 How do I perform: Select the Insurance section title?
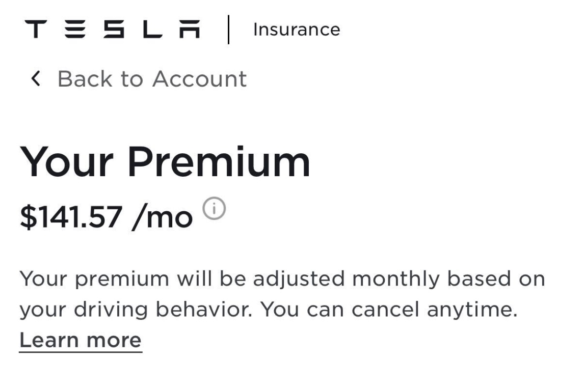pos(296,30)
